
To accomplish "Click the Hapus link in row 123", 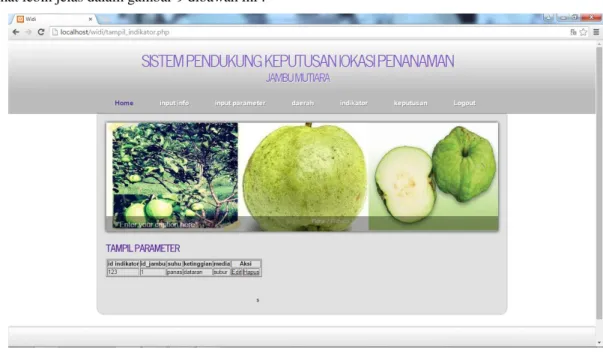I will [251, 272].
